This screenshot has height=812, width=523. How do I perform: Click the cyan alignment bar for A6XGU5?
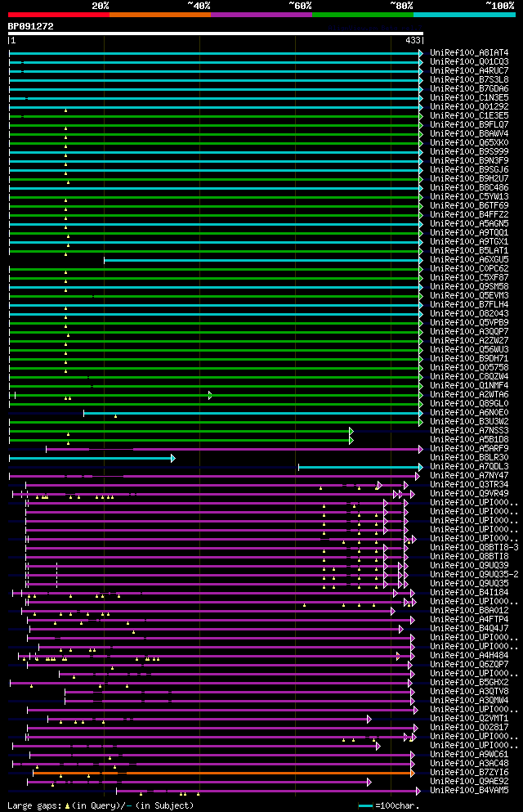coord(263,260)
